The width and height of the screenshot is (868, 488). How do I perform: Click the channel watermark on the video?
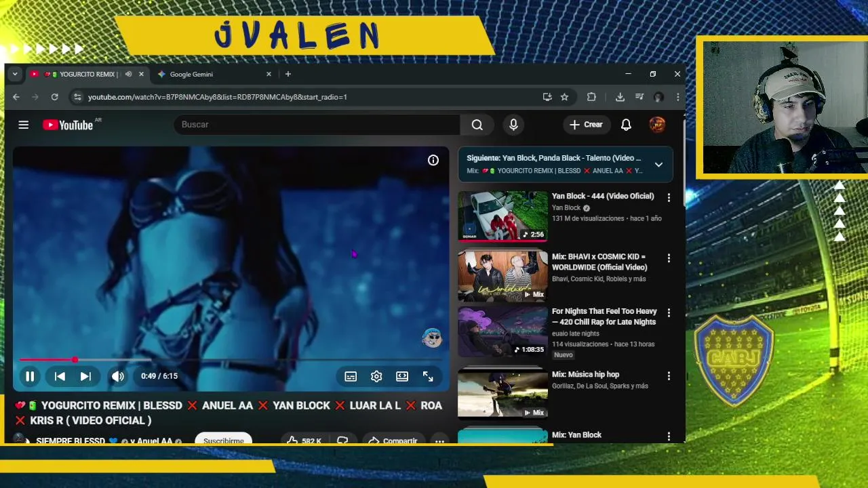coord(432,338)
